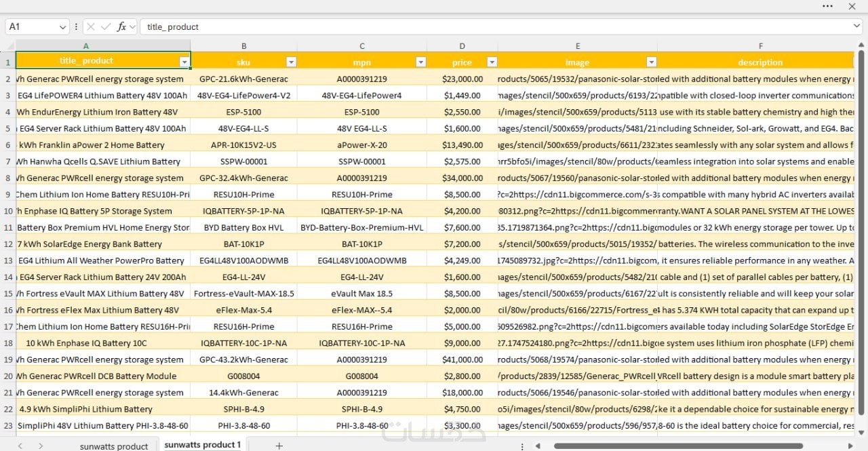Select sunwatts product 1 sheet tab
This screenshot has width=868, height=451.
pyautogui.click(x=203, y=445)
